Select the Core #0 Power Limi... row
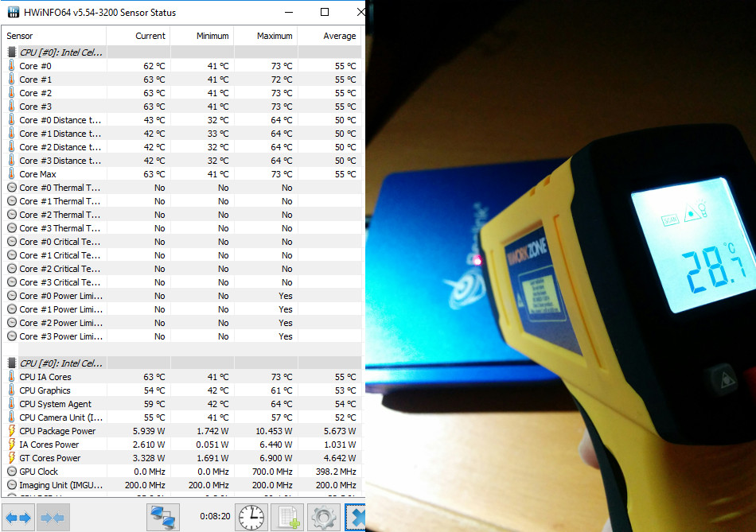 coord(183,295)
